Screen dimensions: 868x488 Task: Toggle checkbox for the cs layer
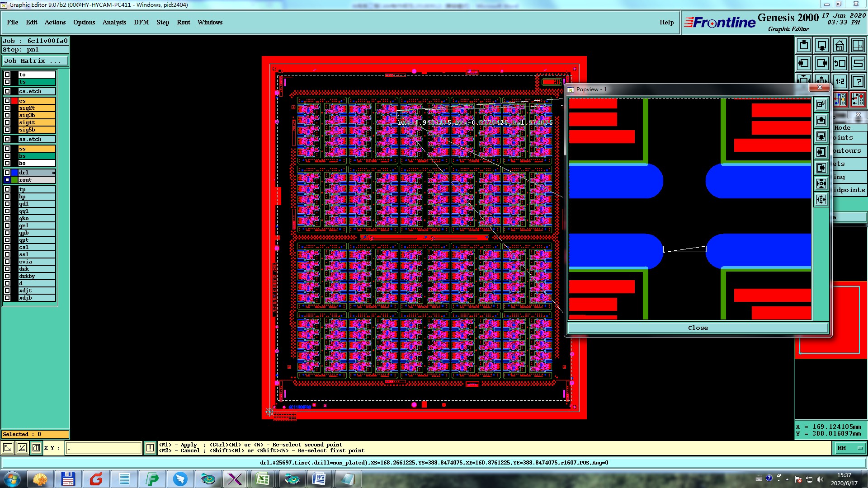(x=7, y=101)
